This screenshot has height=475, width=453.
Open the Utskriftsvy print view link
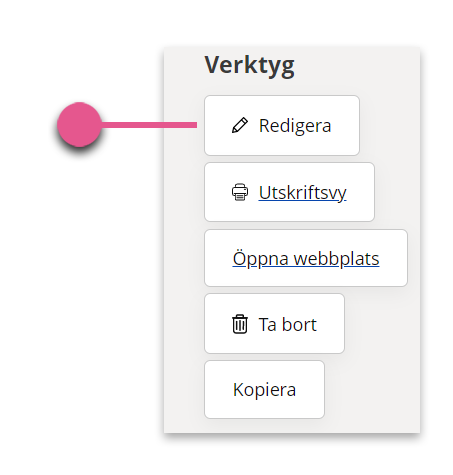[289, 192]
